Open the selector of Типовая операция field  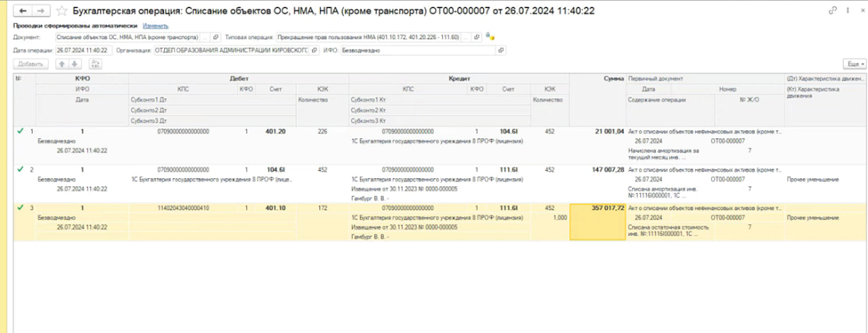[x=466, y=37]
